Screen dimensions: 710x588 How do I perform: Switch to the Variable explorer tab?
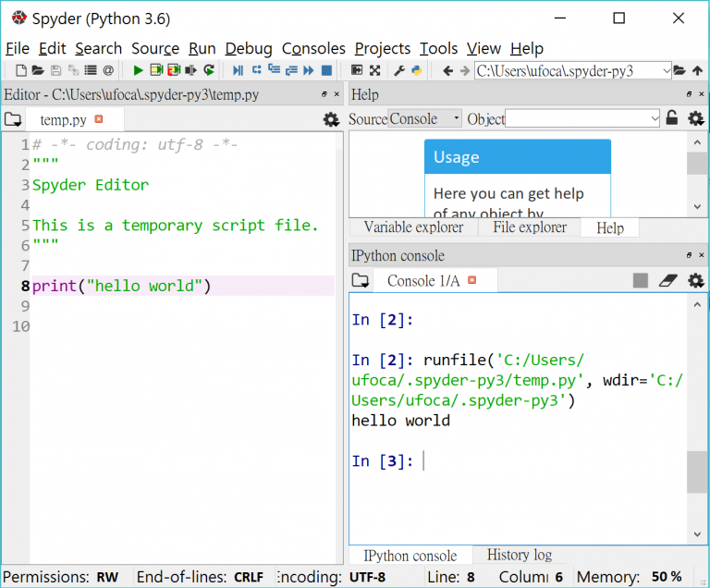(413, 227)
